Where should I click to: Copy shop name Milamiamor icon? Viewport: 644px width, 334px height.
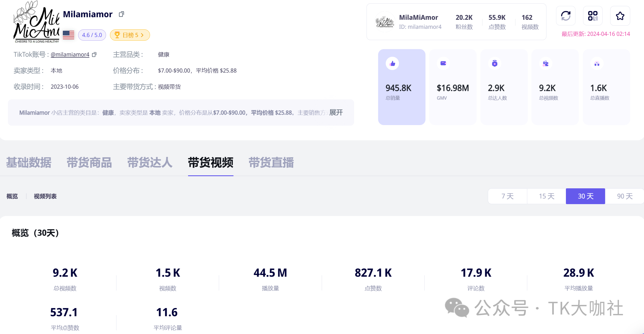click(x=122, y=14)
